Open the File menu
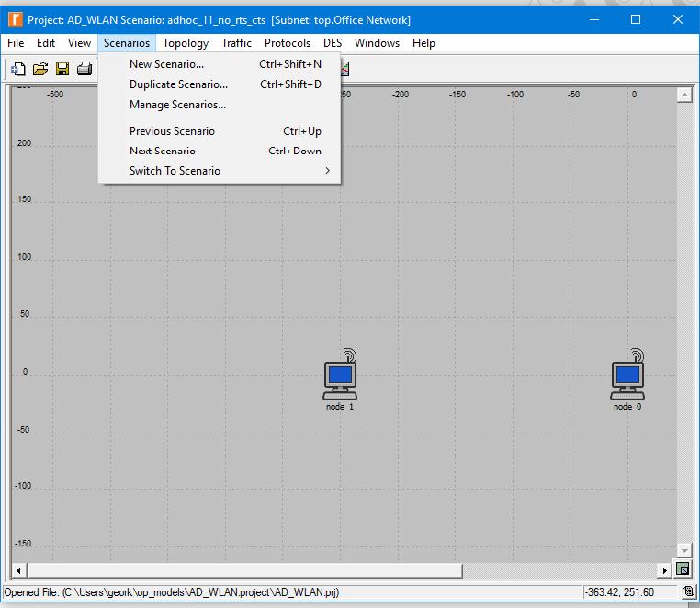 [16, 43]
